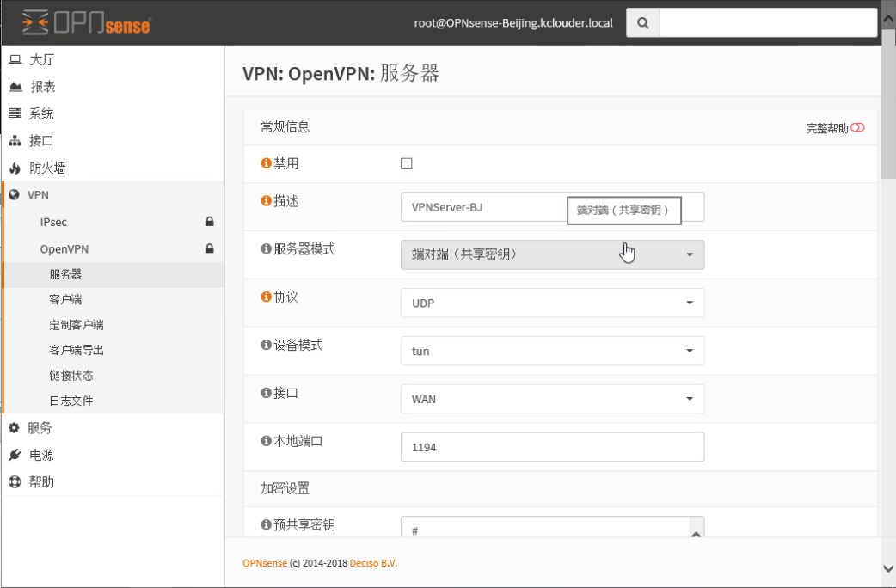Viewport: 896px width, 588px height.
Task: Click the search magnifier icon
Action: coord(643,23)
